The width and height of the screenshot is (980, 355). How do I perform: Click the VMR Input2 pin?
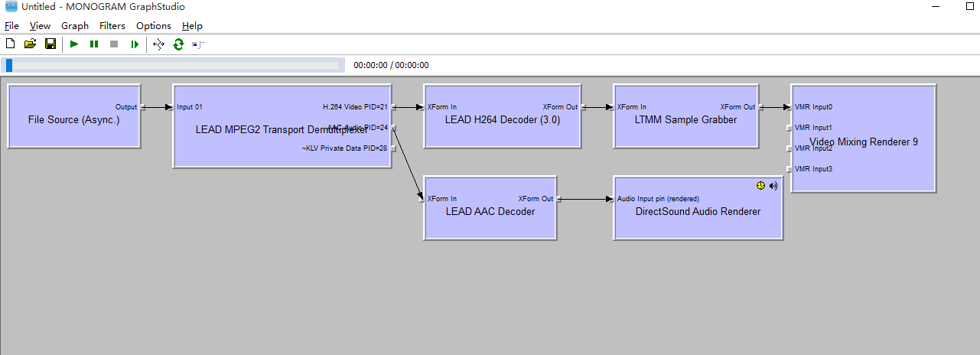pyautogui.click(x=789, y=148)
